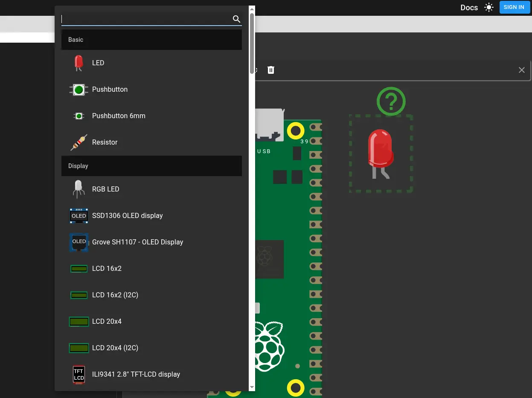This screenshot has width=532, height=398.
Task: Select the red LED on canvas
Action: 381,154
